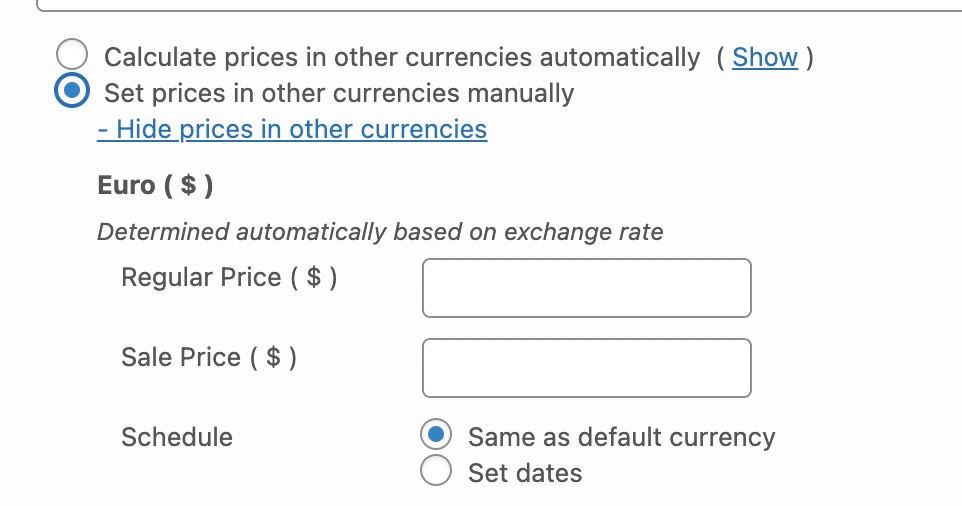Click the 'Calculate prices in other currencies automatically' label
The image size is (962, 506).
tap(402, 57)
